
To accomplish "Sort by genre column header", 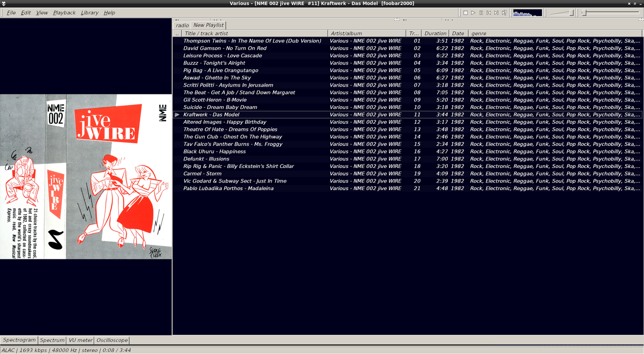I will coord(555,33).
